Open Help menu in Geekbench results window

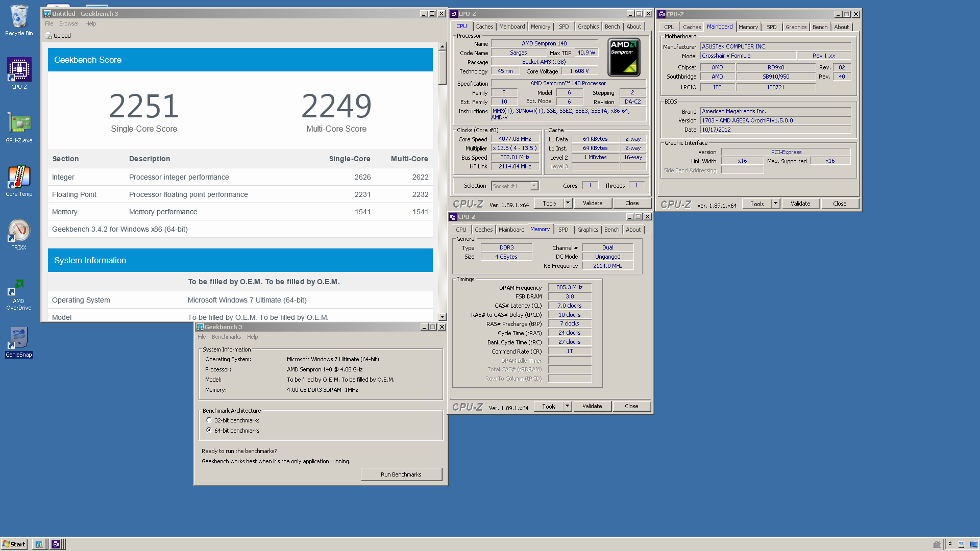(x=90, y=23)
